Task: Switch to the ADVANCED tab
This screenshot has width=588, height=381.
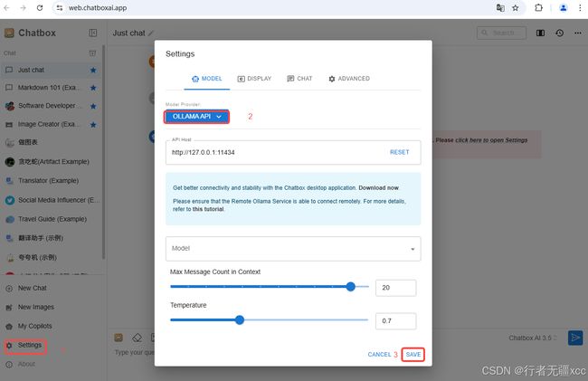Action: pyautogui.click(x=349, y=79)
